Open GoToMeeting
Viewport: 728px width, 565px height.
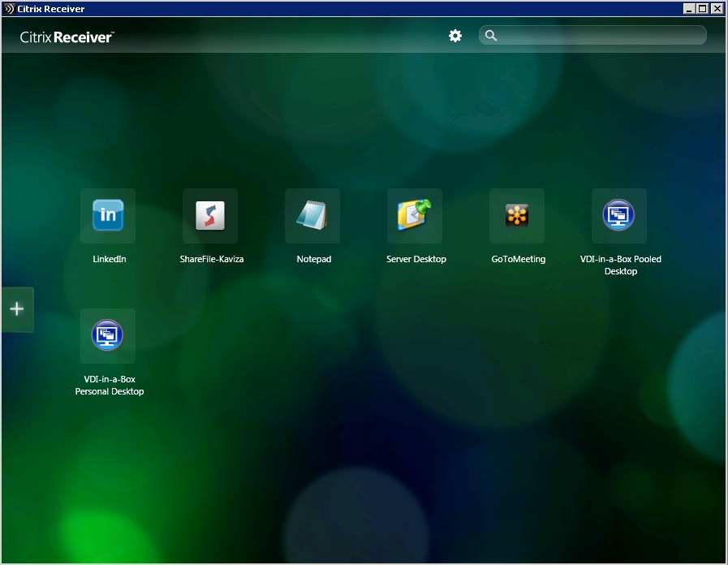(517, 215)
